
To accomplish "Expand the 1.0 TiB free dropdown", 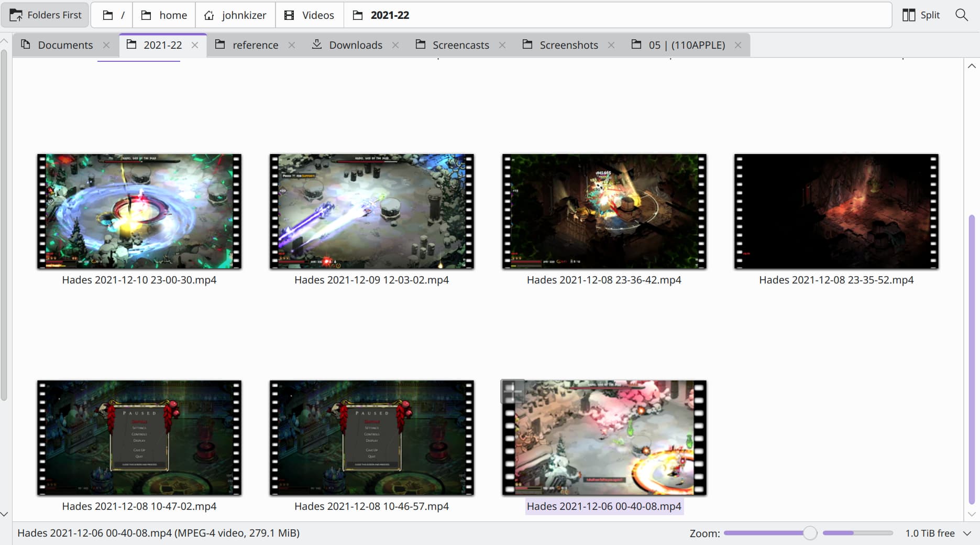I will click(x=967, y=533).
